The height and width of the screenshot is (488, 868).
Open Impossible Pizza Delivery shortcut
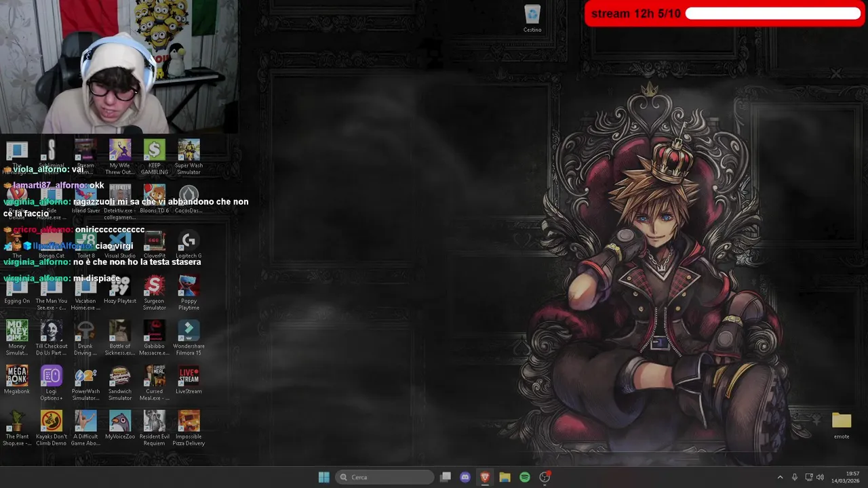click(189, 428)
